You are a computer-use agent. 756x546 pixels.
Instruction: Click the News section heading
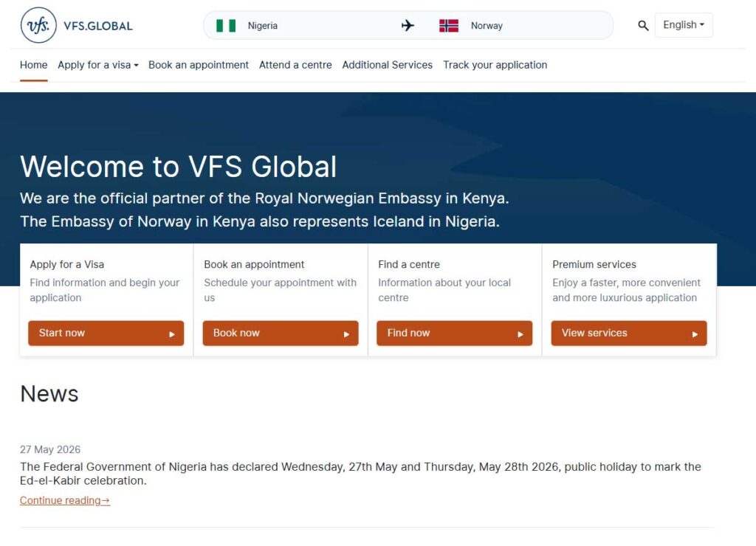pos(49,394)
